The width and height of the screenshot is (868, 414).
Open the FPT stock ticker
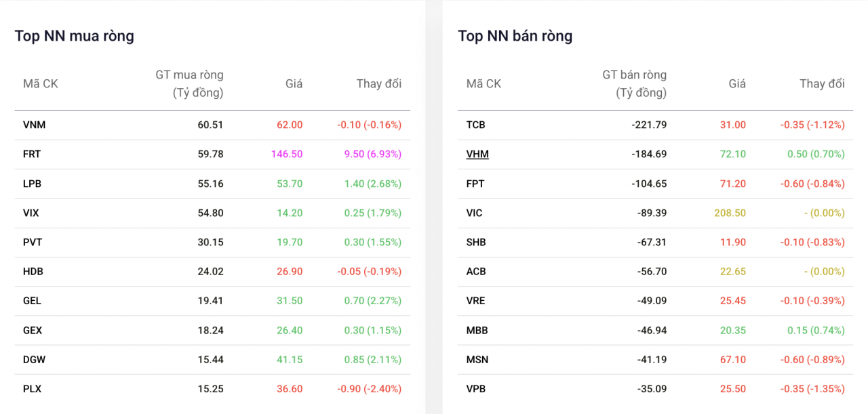(475, 184)
